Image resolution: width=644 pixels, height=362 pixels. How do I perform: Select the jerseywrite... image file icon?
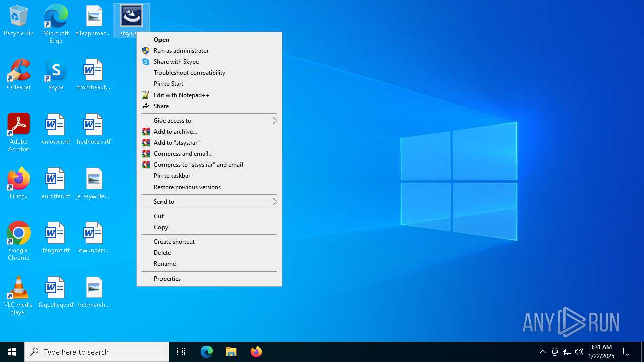tap(94, 184)
